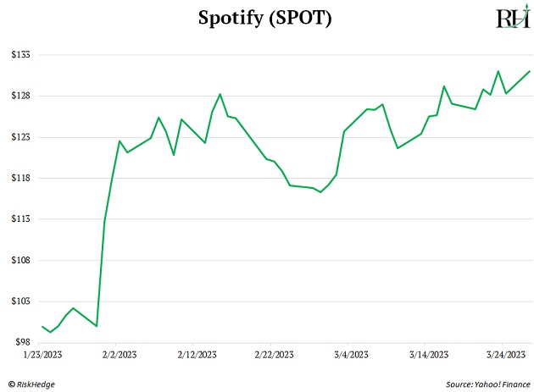The width and height of the screenshot is (534, 392).
Task: Choose the 2/12/2023 date label
Action: 197,355
